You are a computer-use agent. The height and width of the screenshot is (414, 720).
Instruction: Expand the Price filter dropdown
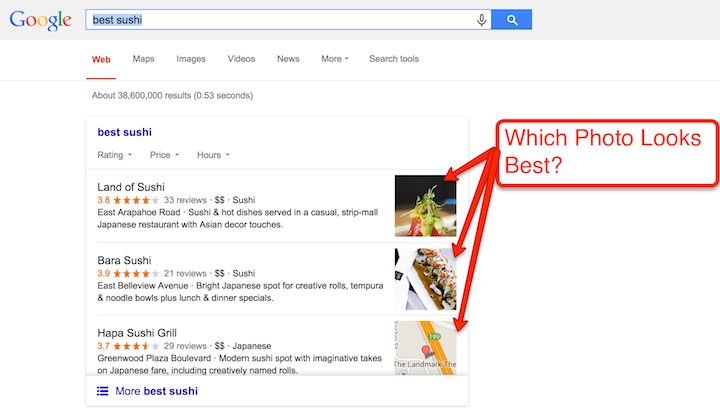[164, 155]
